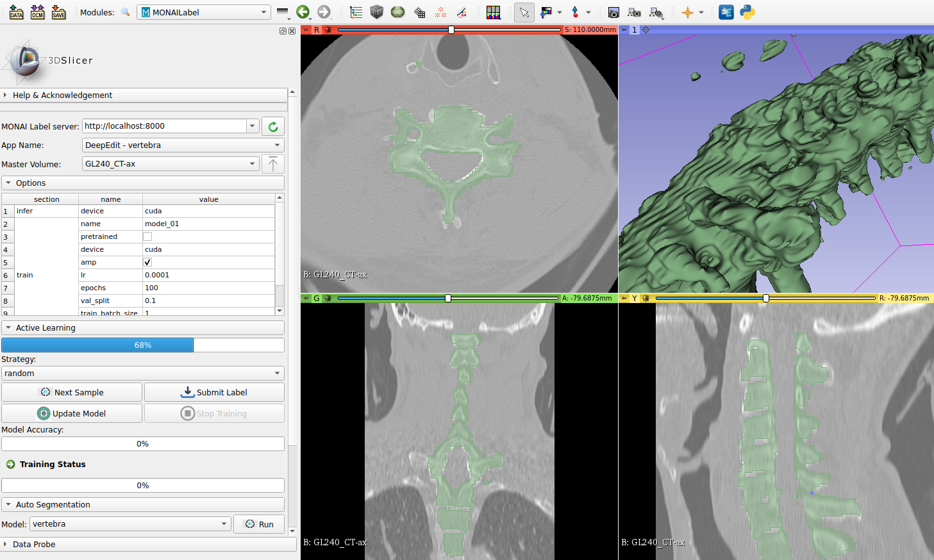Run the auto segmentation
934x560 pixels.
coord(259,524)
